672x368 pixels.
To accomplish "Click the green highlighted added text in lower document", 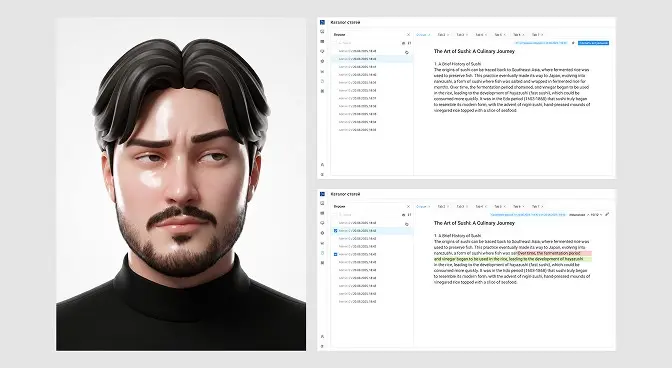I will [x=513, y=259].
